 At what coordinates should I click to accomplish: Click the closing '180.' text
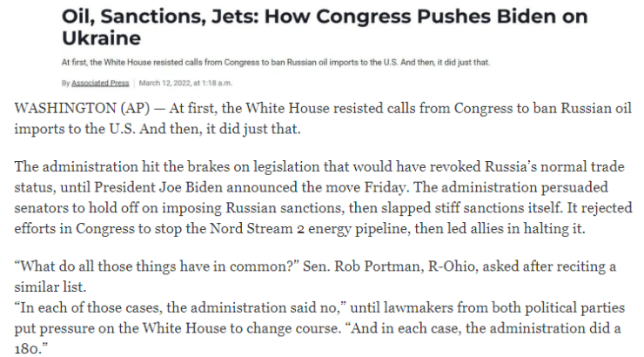[31, 349]
